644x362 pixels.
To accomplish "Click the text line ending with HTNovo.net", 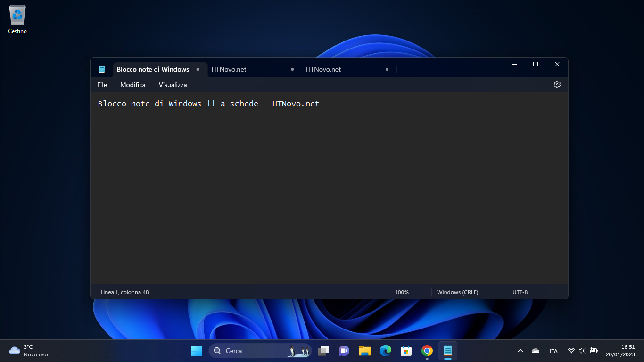I will [209, 104].
